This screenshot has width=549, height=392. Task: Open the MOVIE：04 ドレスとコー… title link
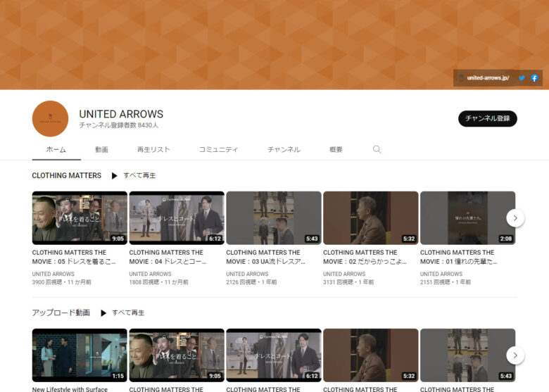coord(168,257)
